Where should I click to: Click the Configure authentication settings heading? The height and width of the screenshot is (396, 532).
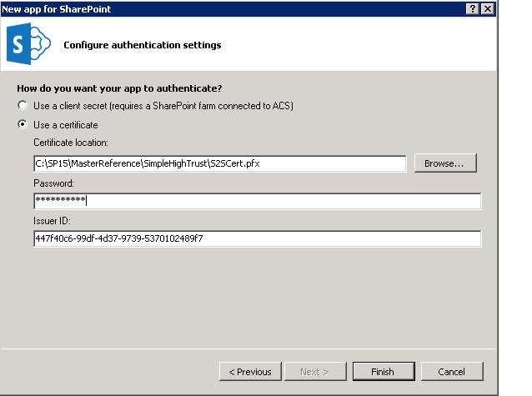point(143,45)
